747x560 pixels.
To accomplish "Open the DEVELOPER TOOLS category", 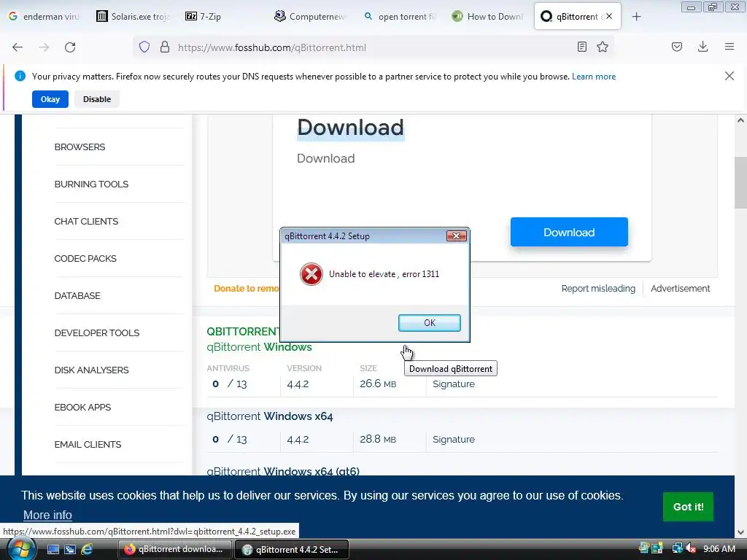I will coord(97,332).
